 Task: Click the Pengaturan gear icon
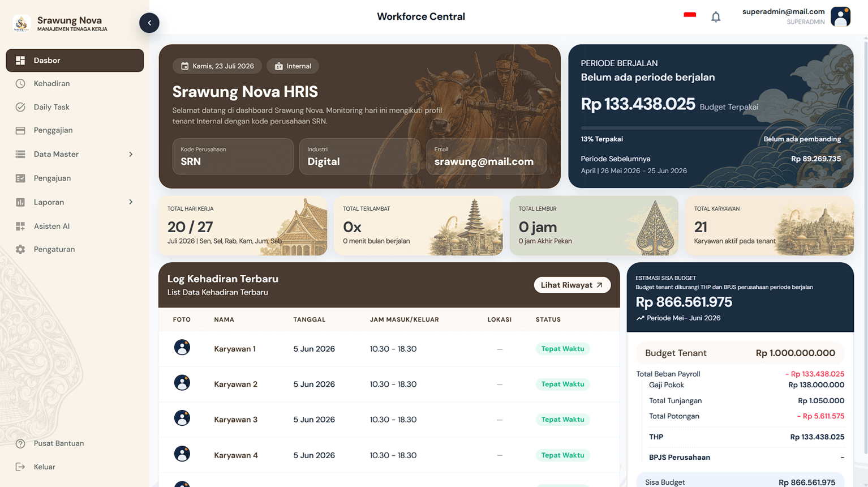click(x=20, y=249)
